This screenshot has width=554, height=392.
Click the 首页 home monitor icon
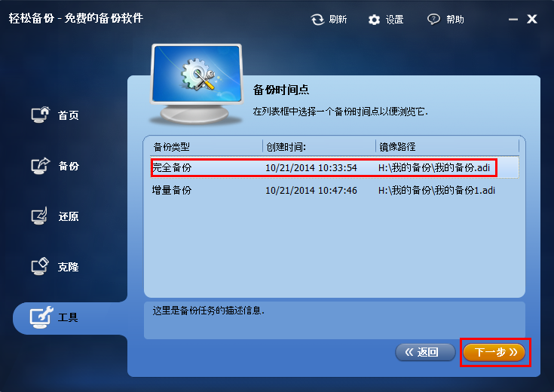41,115
